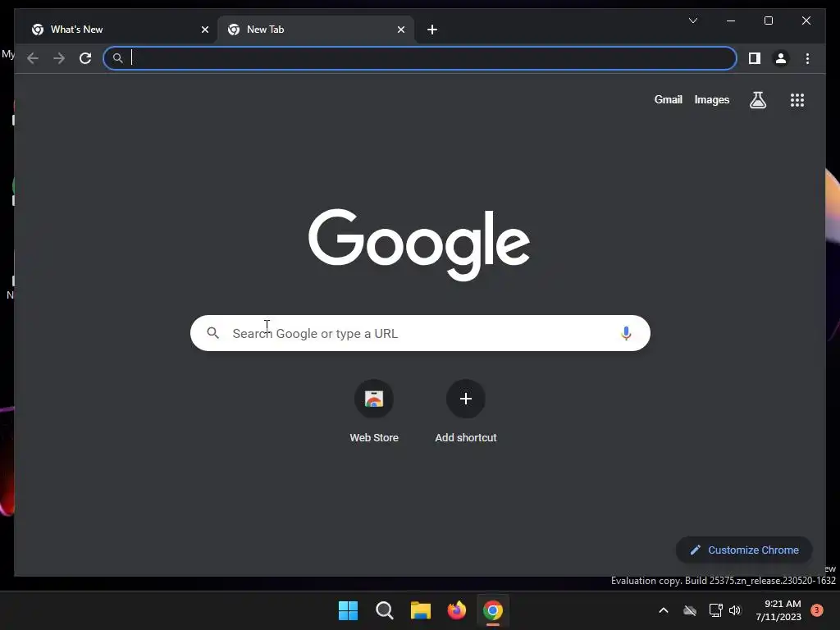Open the clock showing 9:21 AM
Screen dimensions: 840x630
click(x=778, y=610)
